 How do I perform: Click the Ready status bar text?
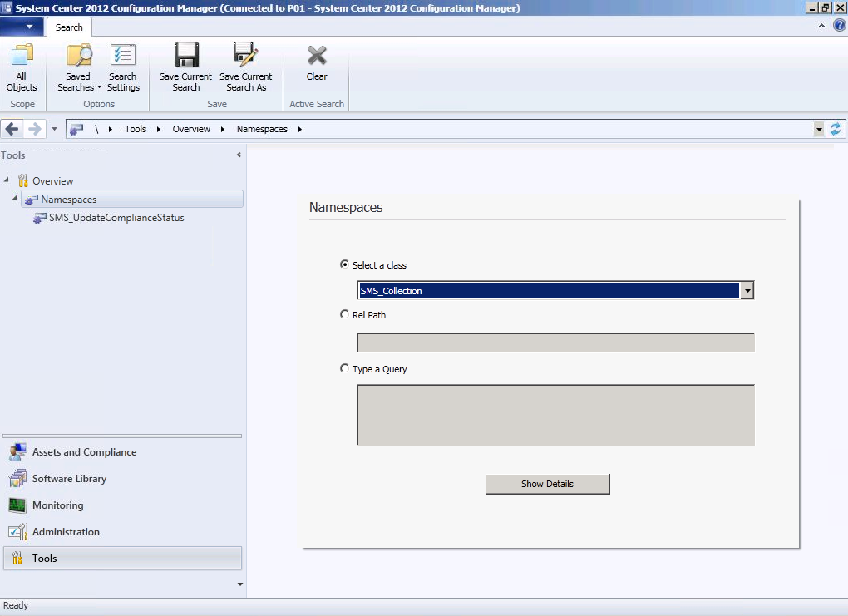tap(16, 605)
